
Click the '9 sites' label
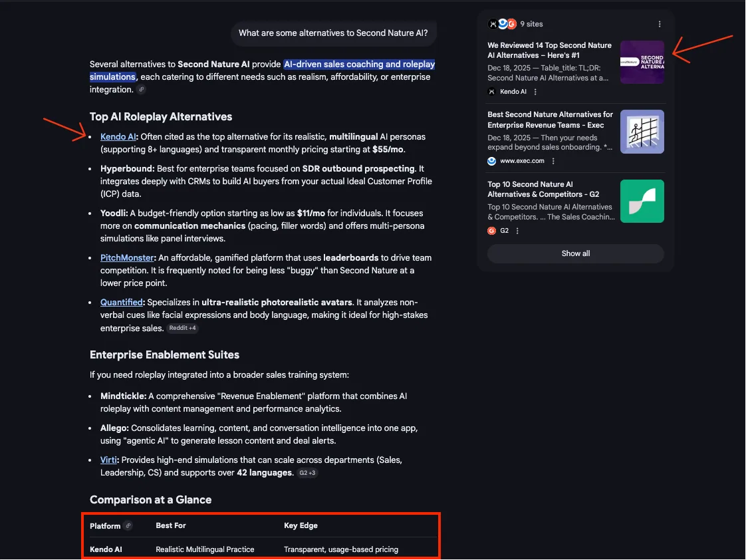[531, 24]
